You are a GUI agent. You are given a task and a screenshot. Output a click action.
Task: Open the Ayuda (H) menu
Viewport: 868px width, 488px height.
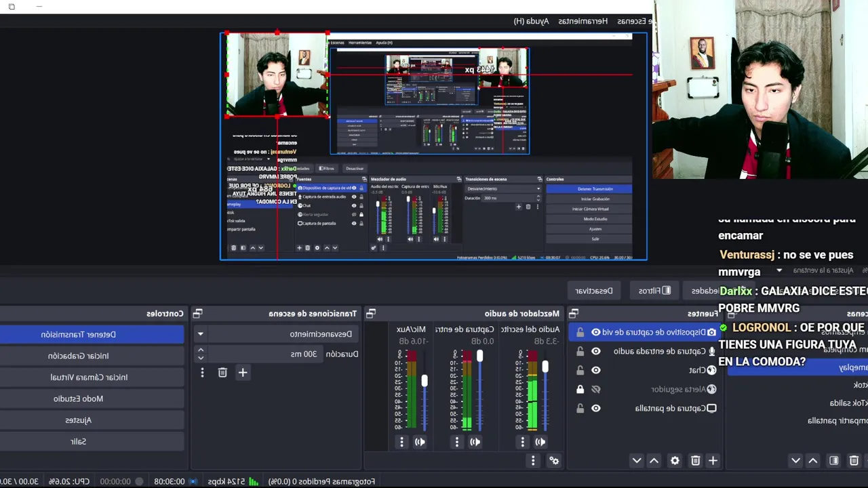pos(531,21)
